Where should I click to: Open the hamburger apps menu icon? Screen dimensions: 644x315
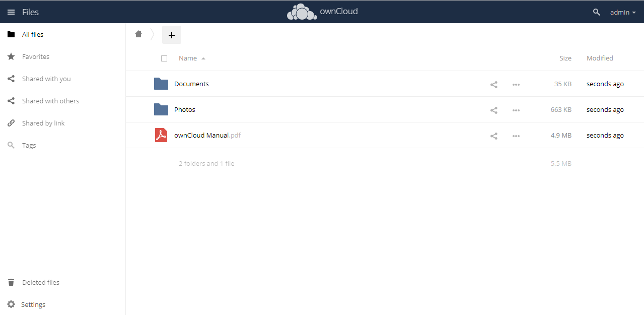[x=11, y=12]
